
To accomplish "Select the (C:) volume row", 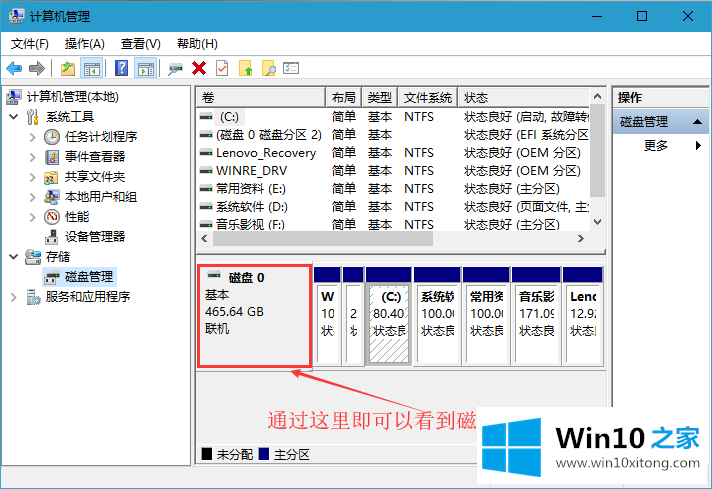I will (x=393, y=117).
